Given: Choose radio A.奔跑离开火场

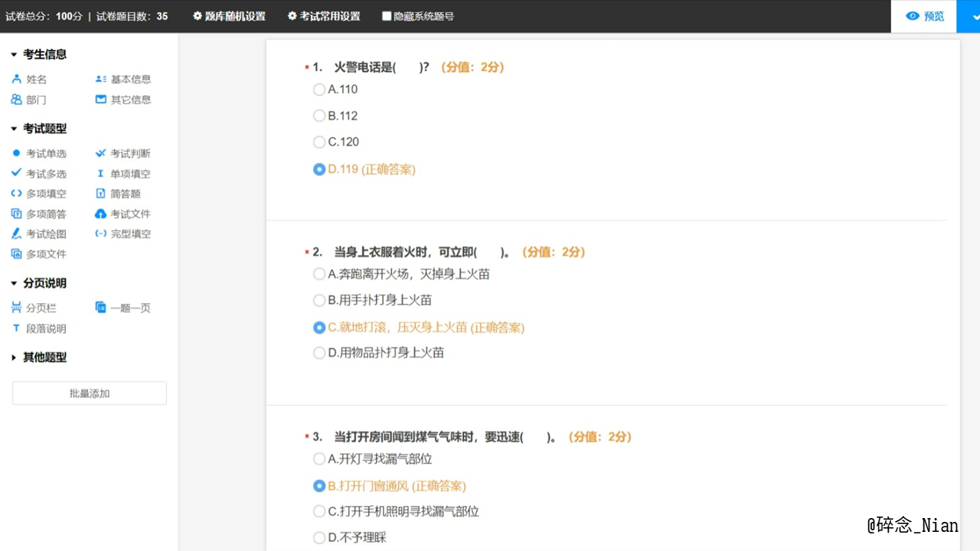Looking at the screenshot, I should point(319,274).
